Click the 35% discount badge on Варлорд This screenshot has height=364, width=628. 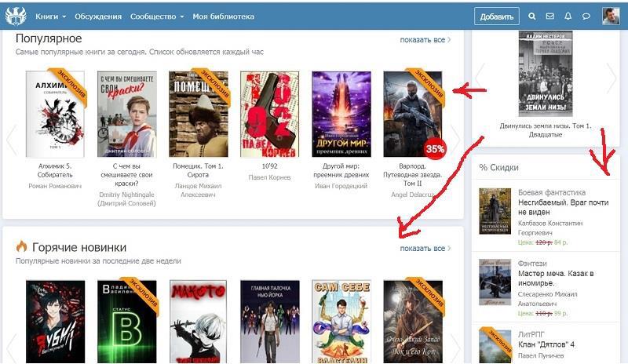(435, 147)
